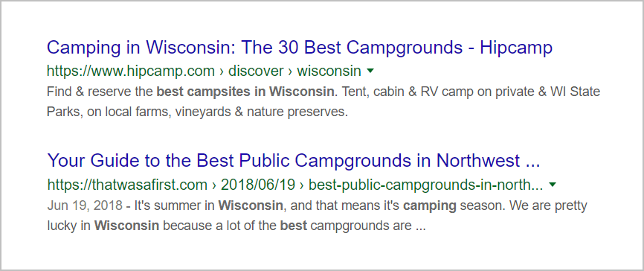The image size is (644, 271).
Task: Open the Hipcamp 30 Best Campgrounds result
Action: 300,48
